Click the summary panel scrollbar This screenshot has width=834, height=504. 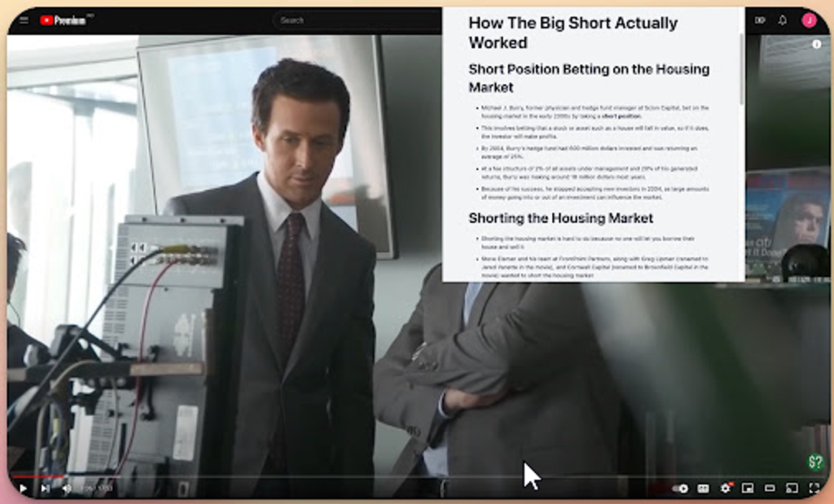click(742, 69)
